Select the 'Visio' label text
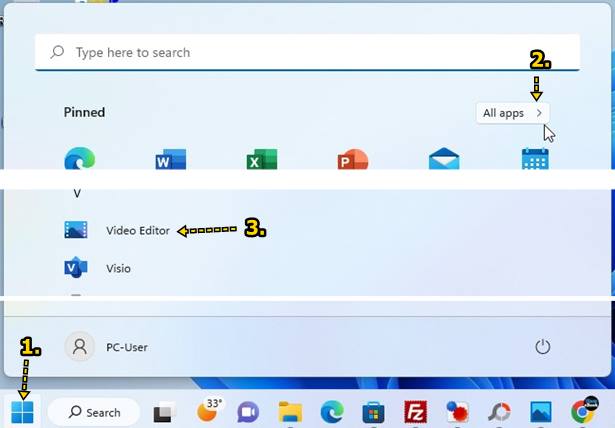Image resolution: width=615 pixels, height=428 pixels. coord(118,268)
